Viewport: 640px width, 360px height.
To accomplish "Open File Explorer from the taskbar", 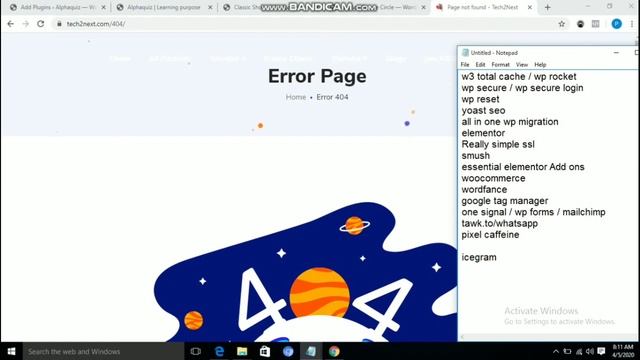I will click(x=242, y=351).
